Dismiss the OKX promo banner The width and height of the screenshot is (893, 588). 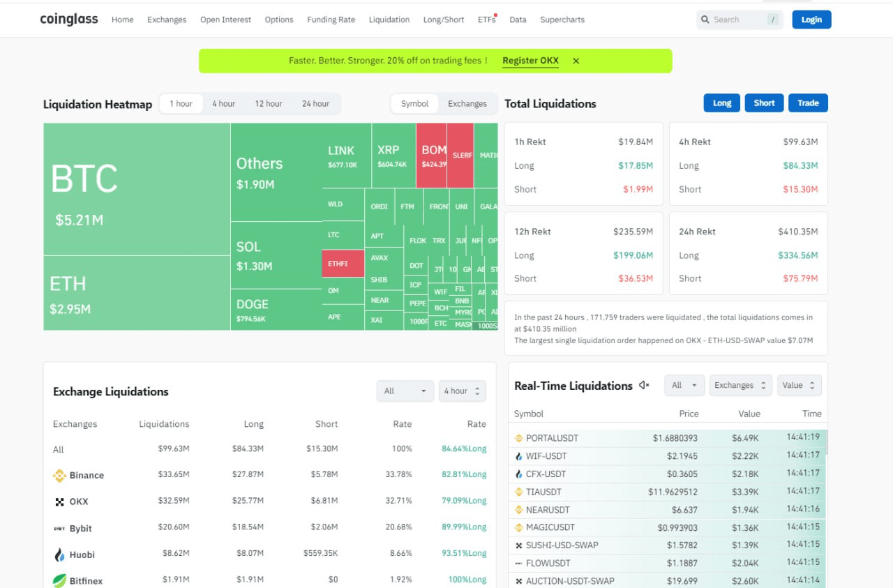pyautogui.click(x=576, y=61)
